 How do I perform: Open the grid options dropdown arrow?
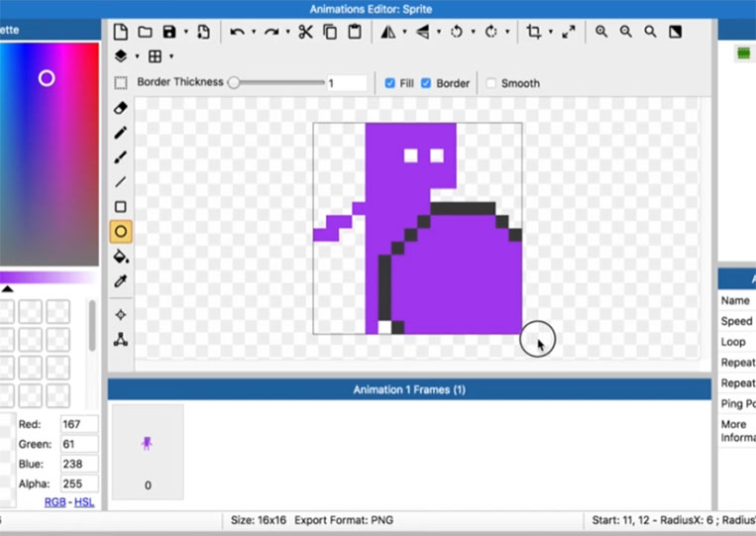pos(171,56)
